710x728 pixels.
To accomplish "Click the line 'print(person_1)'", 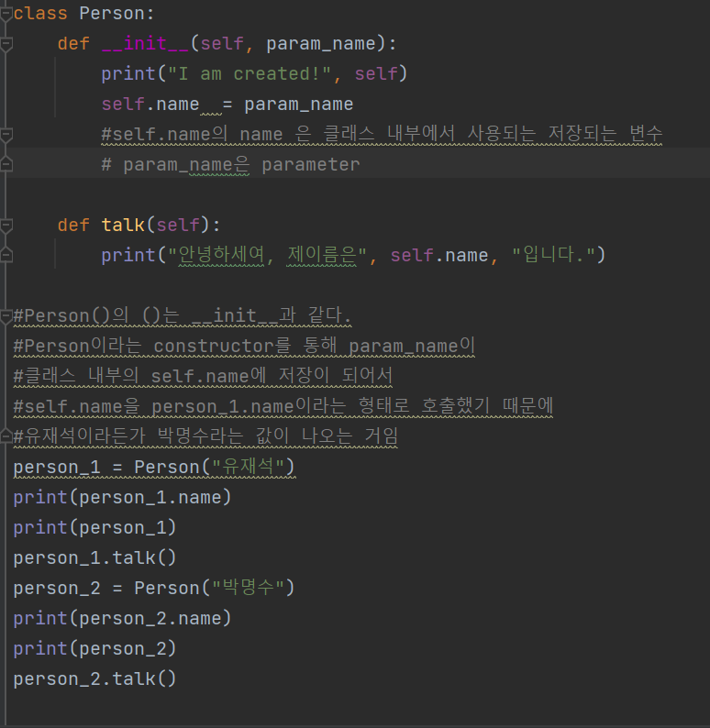I will tap(94, 528).
